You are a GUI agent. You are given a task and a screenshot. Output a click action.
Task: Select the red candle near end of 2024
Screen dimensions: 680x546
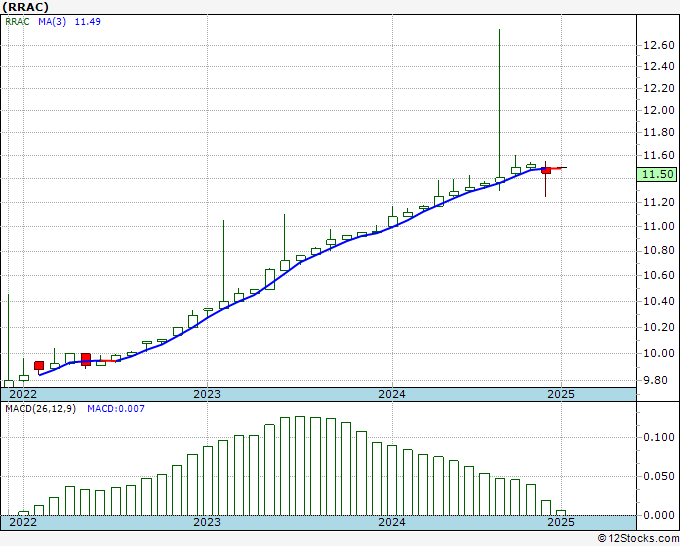[546, 171]
